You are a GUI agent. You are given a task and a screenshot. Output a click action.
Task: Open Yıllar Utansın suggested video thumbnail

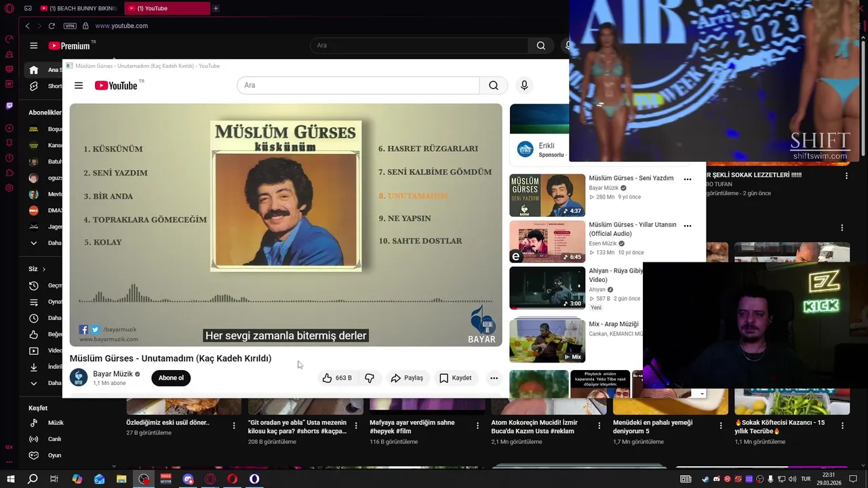coord(547,241)
